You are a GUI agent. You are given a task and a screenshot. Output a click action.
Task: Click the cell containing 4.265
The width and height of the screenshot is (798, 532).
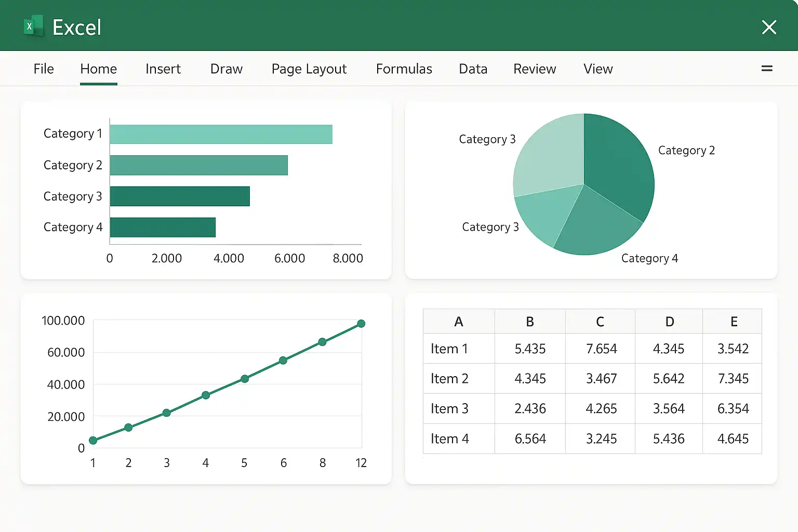601,409
